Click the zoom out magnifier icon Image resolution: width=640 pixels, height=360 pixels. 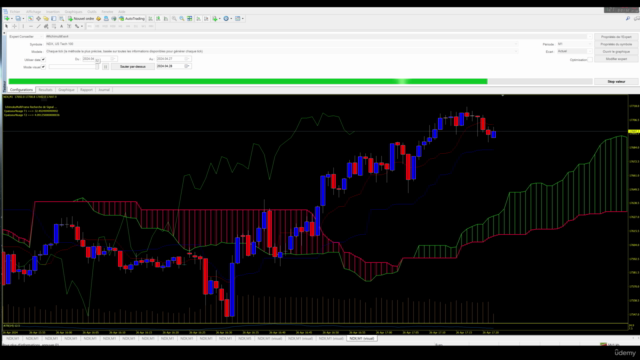tap(182, 19)
